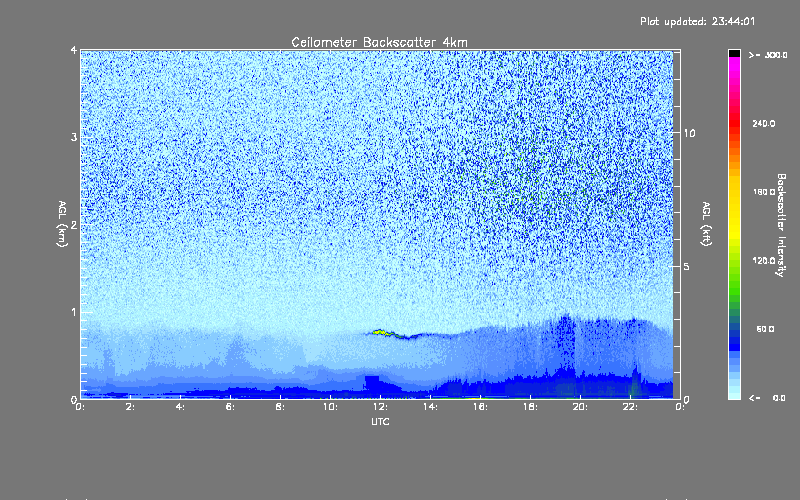
Task: Click the 'Backscatter Intensity' colorbar label
Action: pyautogui.click(x=781, y=225)
